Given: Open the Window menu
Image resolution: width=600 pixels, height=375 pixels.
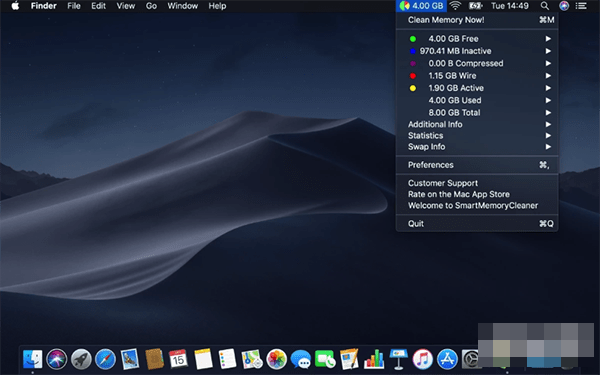Looking at the screenshot, I should [x=183, y=6].
